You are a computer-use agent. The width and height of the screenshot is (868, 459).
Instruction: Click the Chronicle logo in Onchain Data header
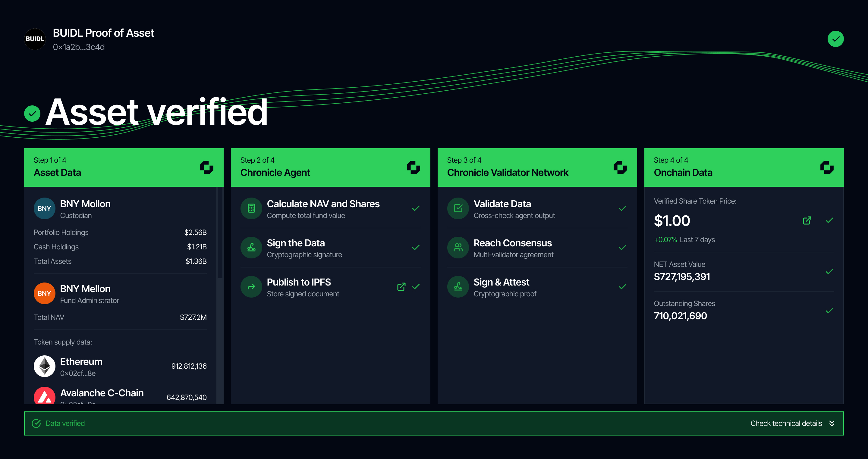(826, 167)
